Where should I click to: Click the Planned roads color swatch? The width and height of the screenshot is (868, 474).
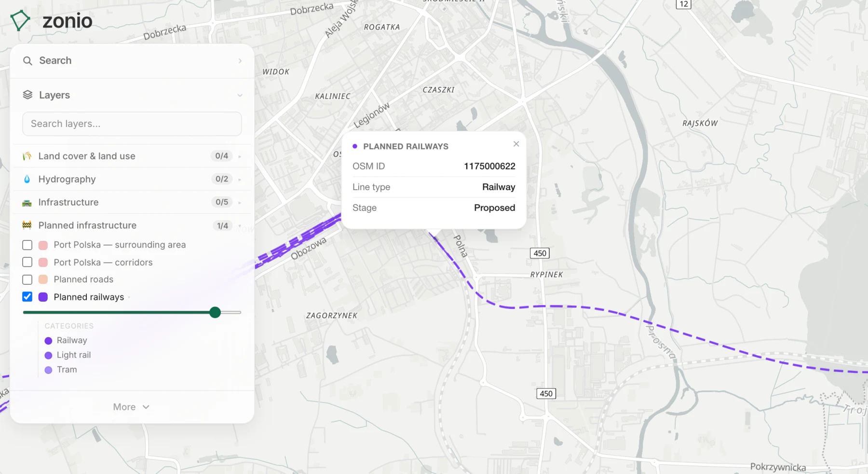coord(43,279)
